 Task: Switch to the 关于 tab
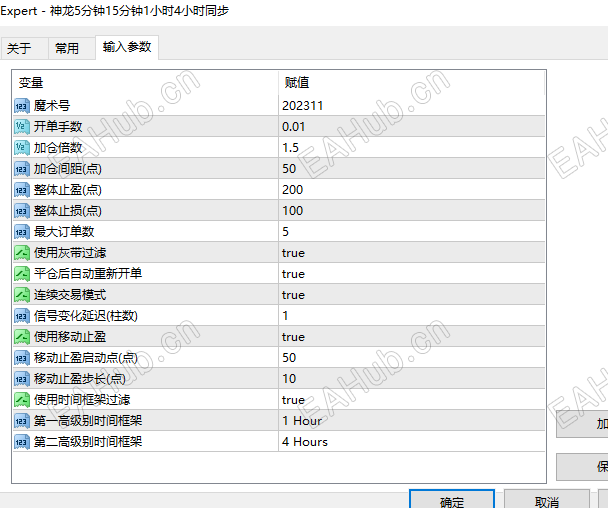(x=24, y=49)
